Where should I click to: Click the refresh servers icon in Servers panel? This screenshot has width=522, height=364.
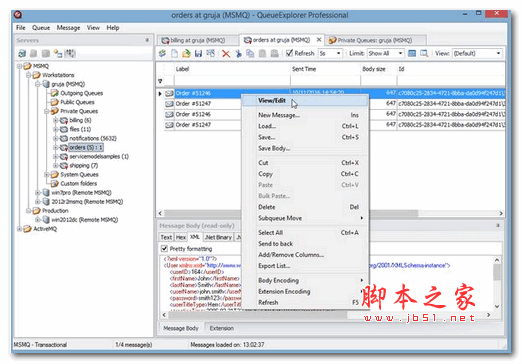click(x=22, y=53)
